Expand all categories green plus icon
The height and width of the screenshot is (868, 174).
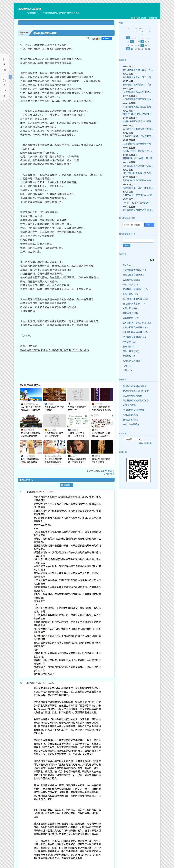pos(151,260)
